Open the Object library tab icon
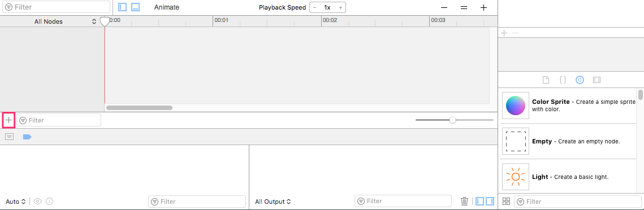 click(580, 80)
